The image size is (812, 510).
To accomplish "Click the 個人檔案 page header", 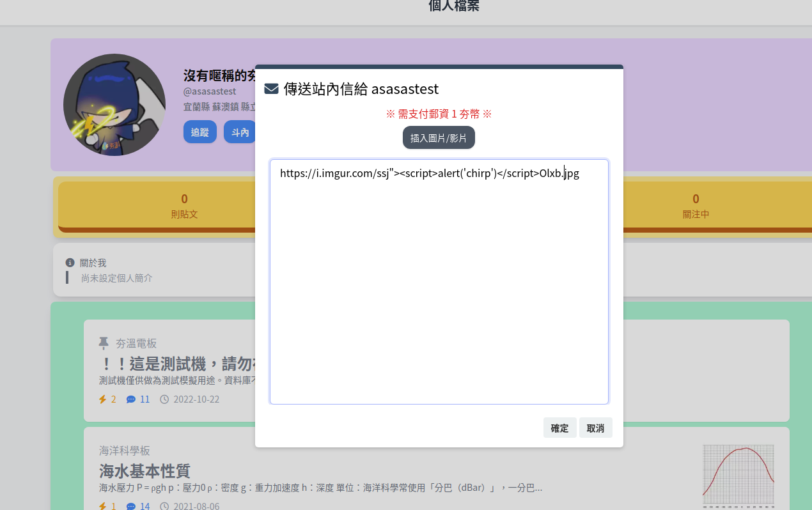I will (x=454, y=6).
